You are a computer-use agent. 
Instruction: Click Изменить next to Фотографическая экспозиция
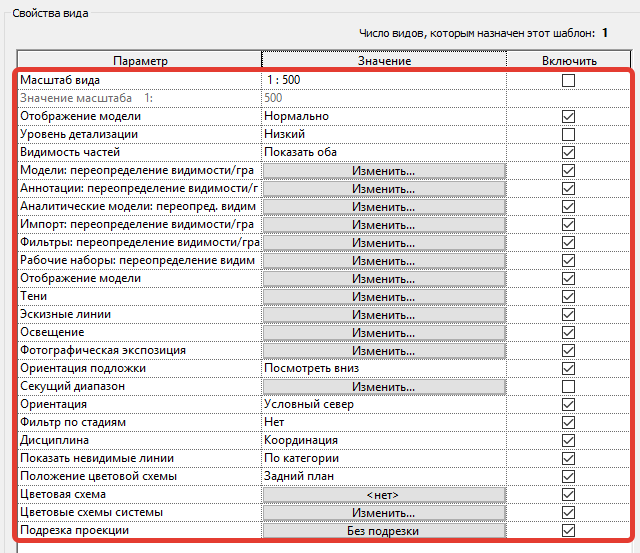point(384,350)
